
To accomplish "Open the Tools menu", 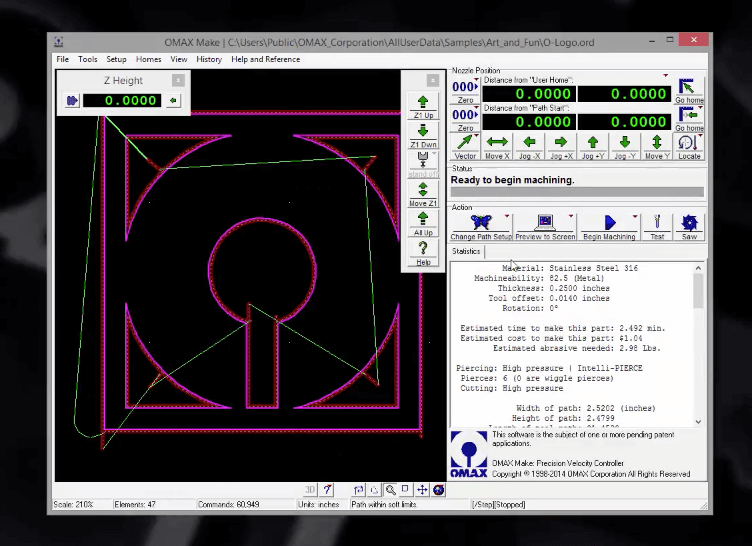I will click(88, 59).
